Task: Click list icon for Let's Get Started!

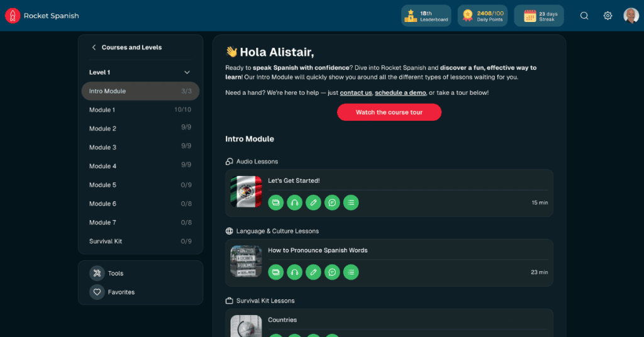Action: tap(351, 202)
